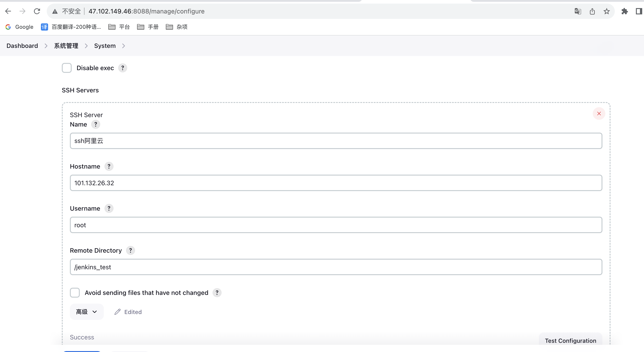Click the browser back navigation icon
The image size is (644, 352).
[x=8, y=11]
